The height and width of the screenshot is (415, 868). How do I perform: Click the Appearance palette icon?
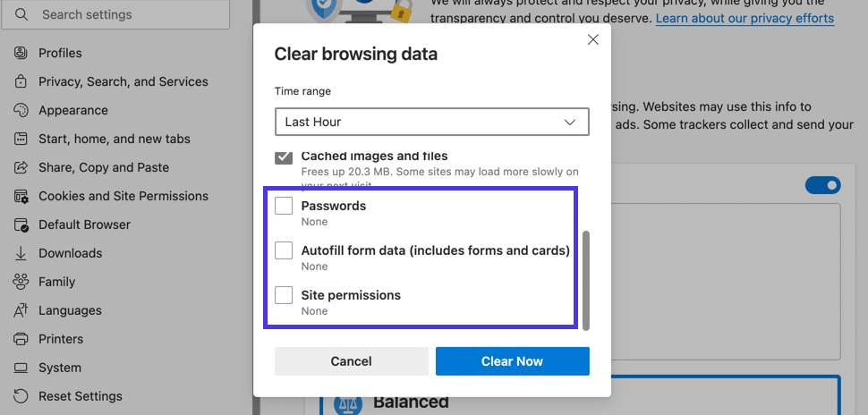click(21, 110)
